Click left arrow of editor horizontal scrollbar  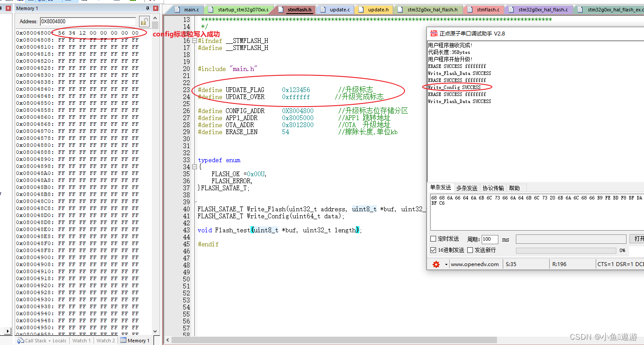(167, 340)
